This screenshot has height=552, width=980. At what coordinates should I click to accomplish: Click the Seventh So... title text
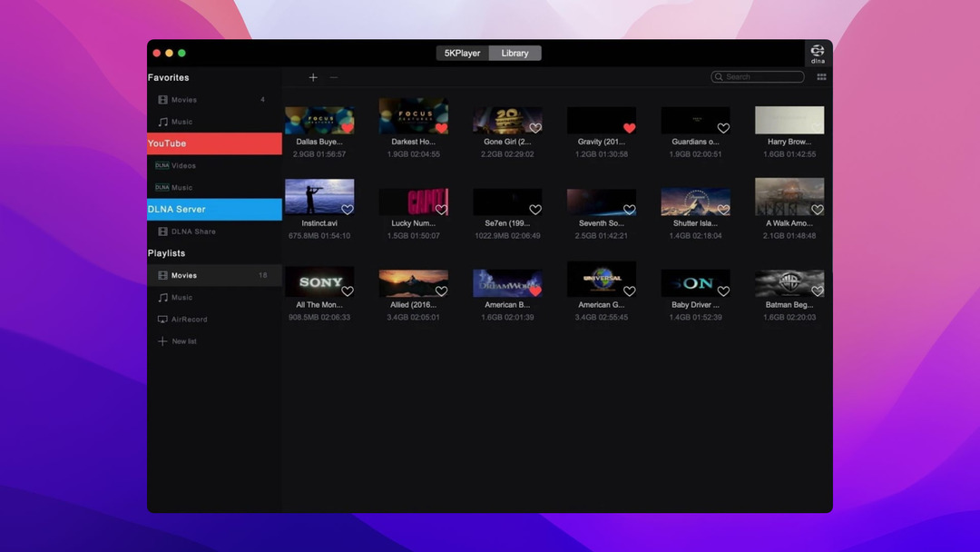[602, 223]
